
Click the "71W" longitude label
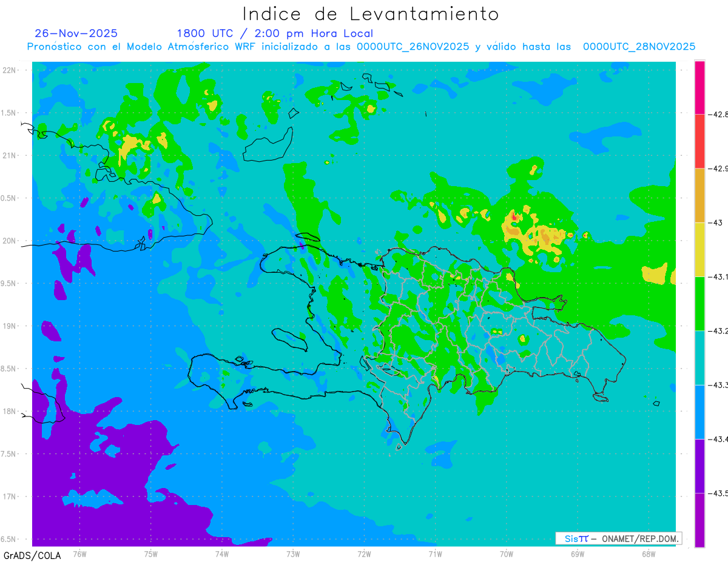click(x=435, y=554)
